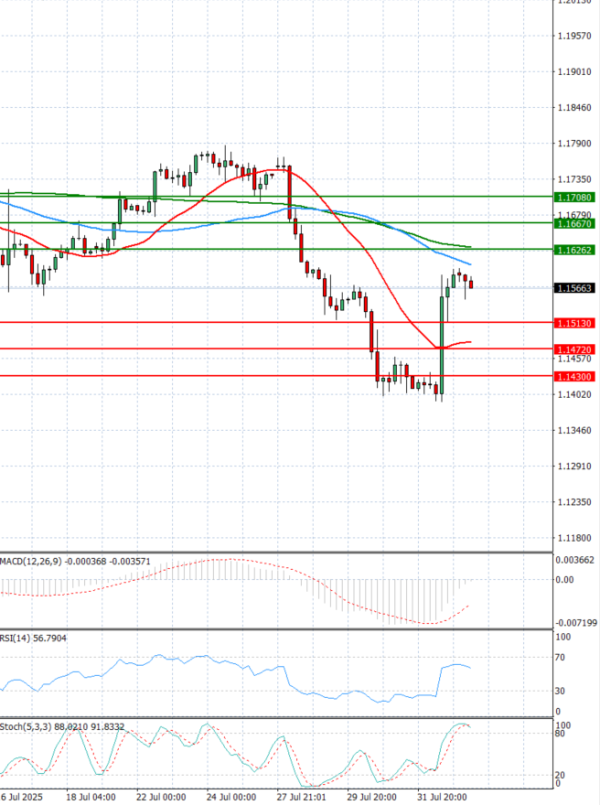600x805 pixels.
Task: Click the black current price label 1.15663
Action: 574,288
